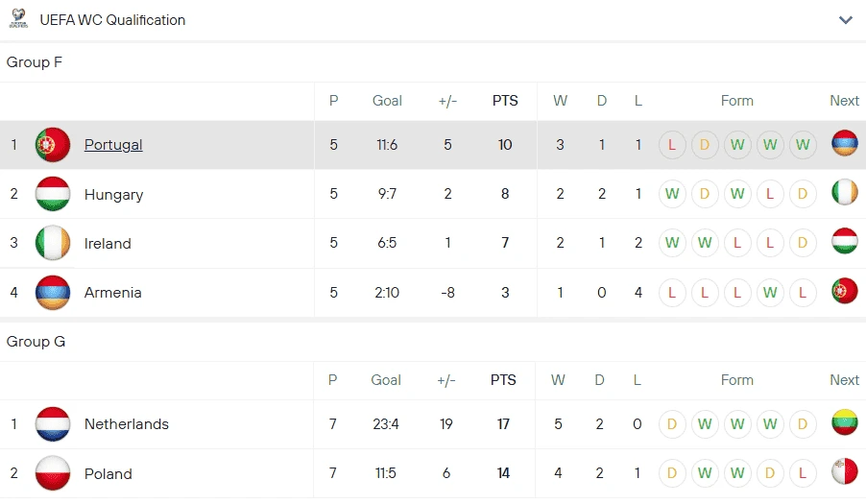
Task: Collapse the UEFA WC Qualification section chevron
Action: pos(845,20)
